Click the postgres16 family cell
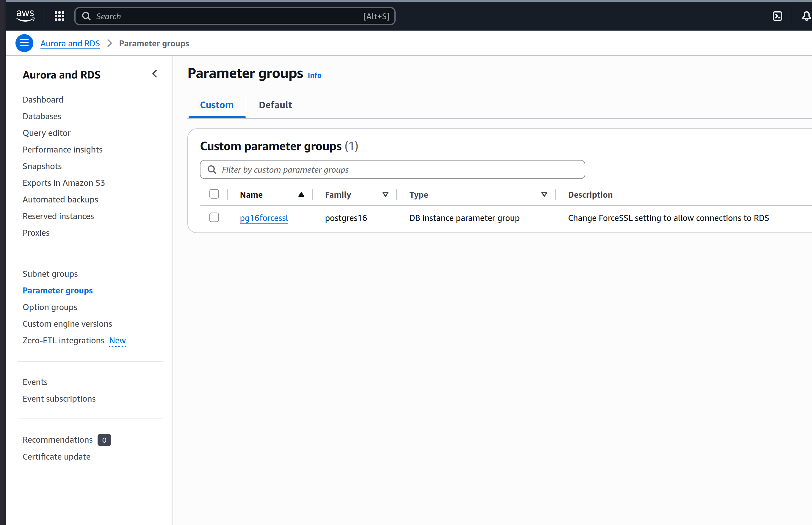812x525 pixels. [x=346, y=218]
